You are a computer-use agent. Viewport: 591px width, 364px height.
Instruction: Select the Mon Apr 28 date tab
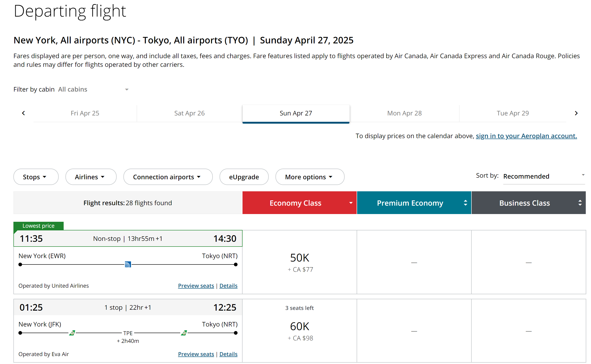(x=404, y=113)
